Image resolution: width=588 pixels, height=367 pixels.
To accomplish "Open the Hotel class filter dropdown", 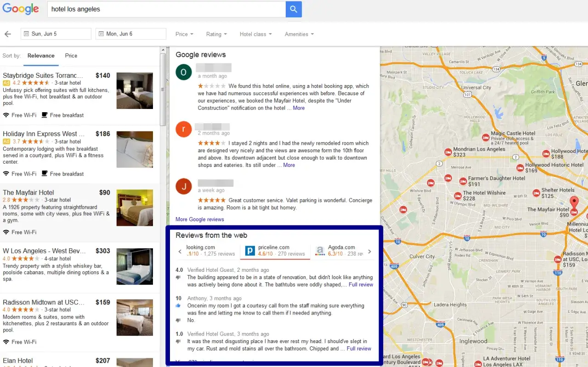I will [255, 34].
